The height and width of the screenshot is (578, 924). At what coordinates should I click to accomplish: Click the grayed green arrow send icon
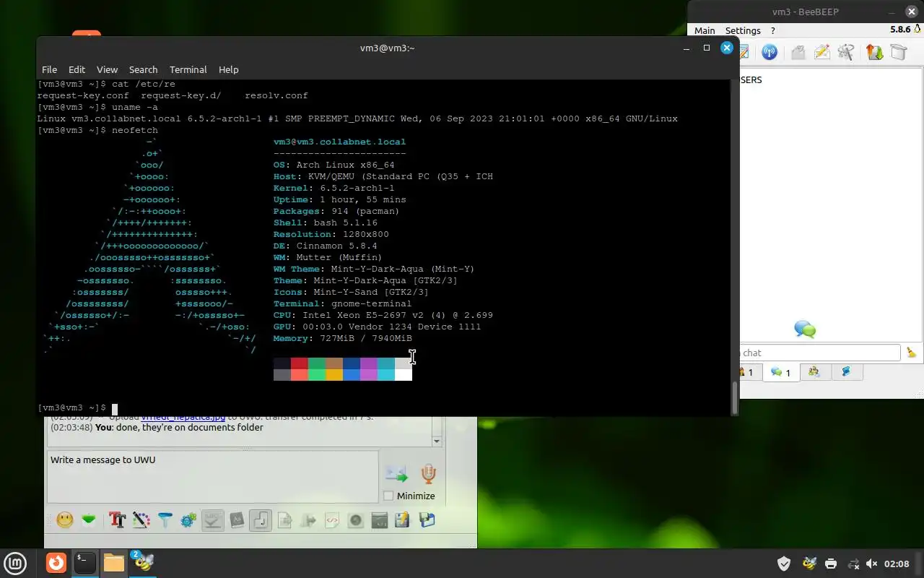(308, 520)
